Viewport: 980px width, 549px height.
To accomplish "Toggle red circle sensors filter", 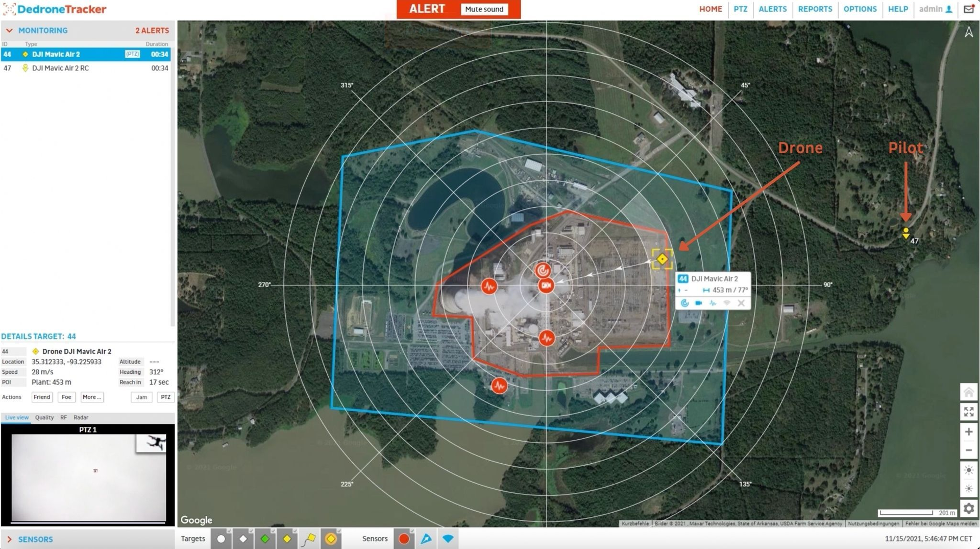I will pos(404,539).
